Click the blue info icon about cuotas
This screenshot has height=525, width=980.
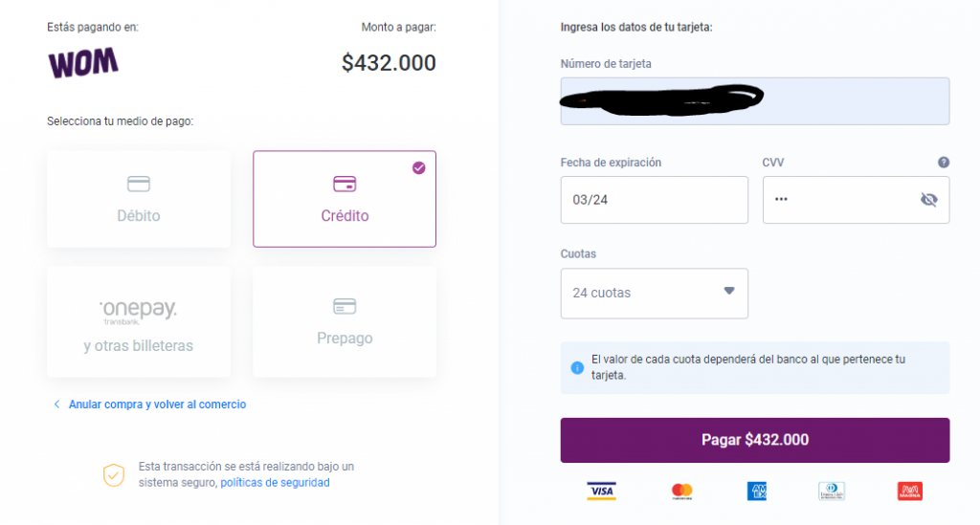[577, 367]
